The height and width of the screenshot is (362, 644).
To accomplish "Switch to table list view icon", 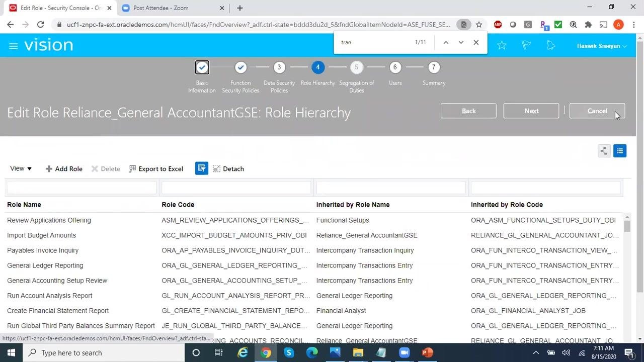I will click(x=620, y=151).
